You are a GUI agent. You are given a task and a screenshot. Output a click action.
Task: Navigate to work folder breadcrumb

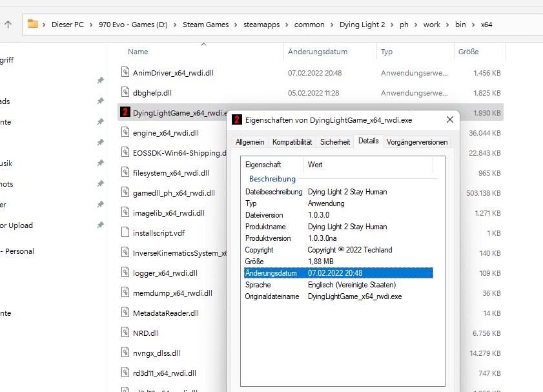pos(431,25)
